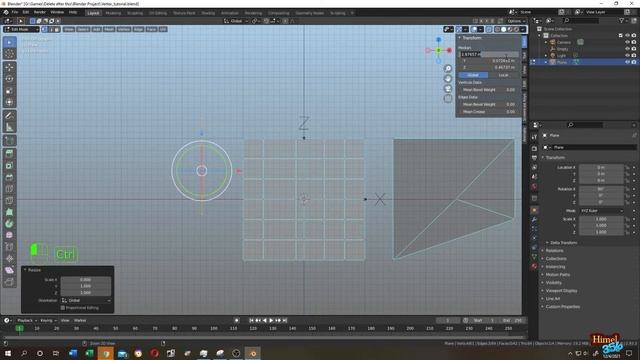Image resolution: width=640 pixels, height=360 pixels.
Task: Select Global in Transform sidebar panel
Action: pos(473,75)
